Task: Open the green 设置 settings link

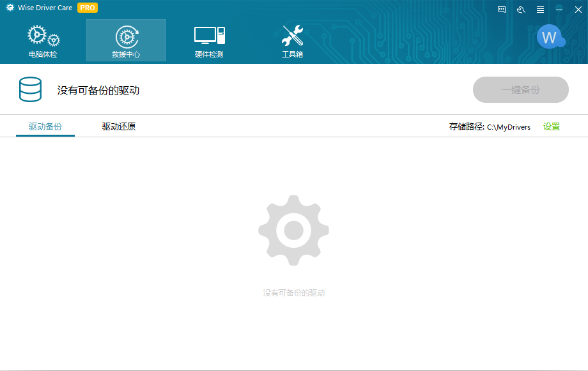Action: pos(552,126)
